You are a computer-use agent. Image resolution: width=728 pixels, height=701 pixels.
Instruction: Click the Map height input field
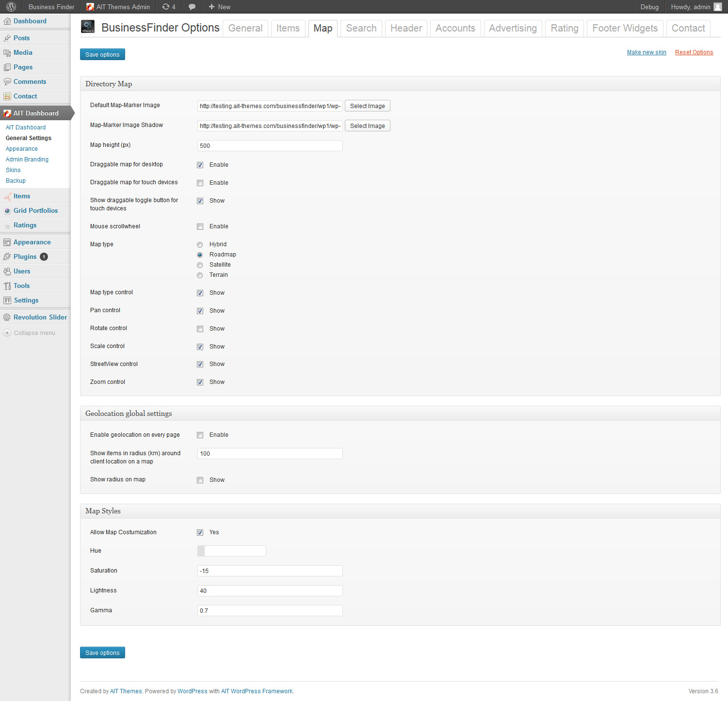click(x=270, y=145)
